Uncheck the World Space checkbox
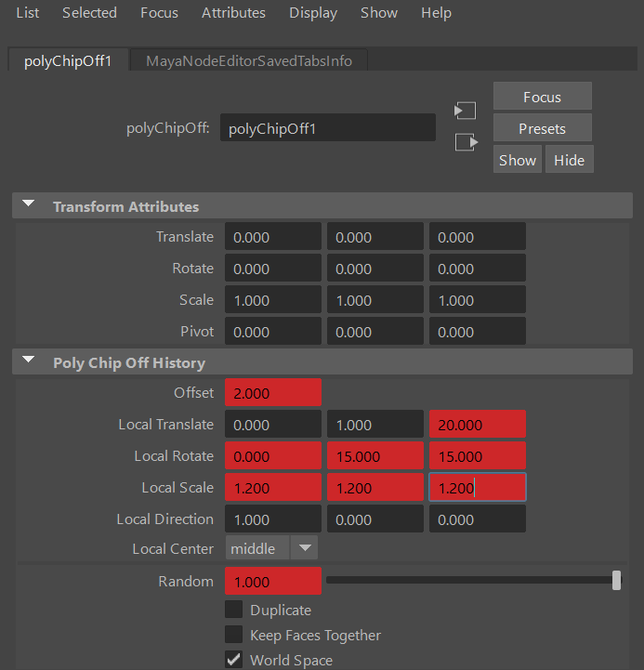The image size is (644, 670). coord(234,660)
